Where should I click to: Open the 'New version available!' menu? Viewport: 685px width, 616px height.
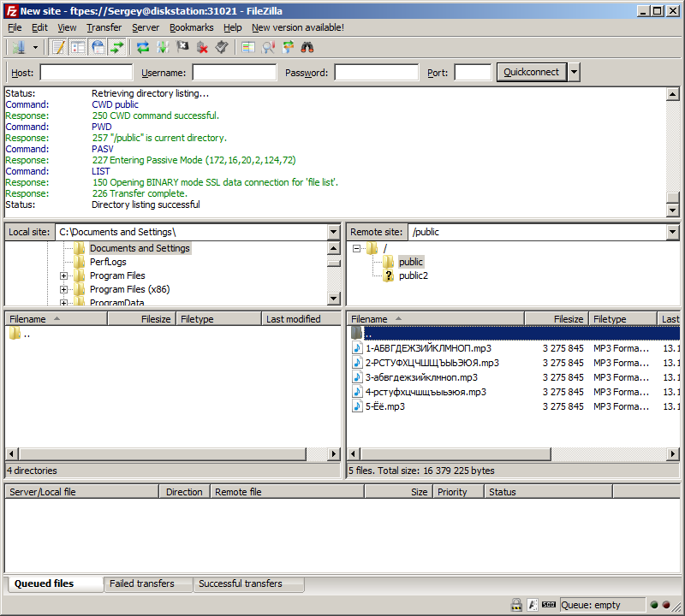(297, 27)
